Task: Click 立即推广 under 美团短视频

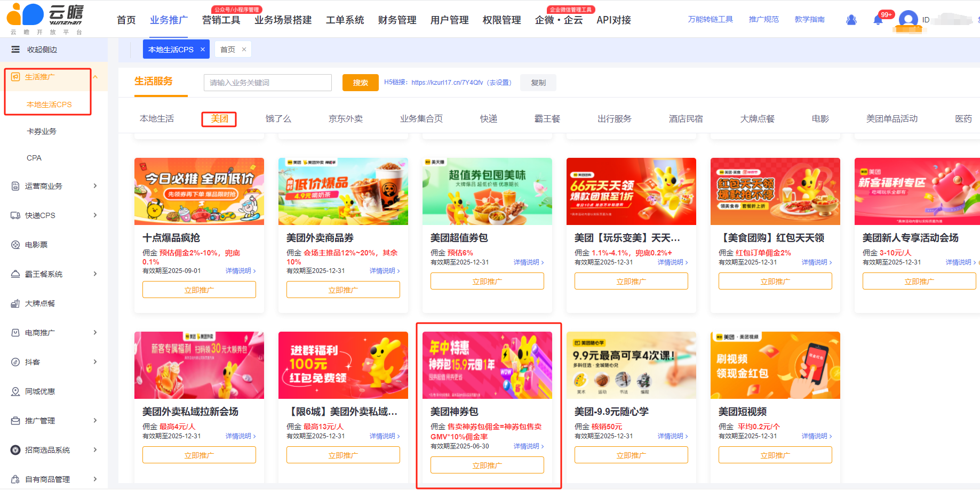Action: click(x=775, y=455)
